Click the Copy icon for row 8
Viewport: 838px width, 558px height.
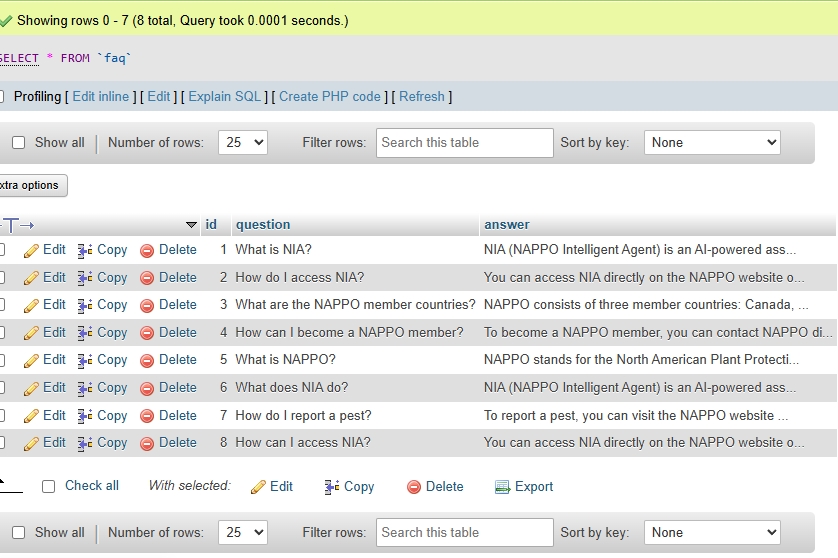point(85,443)
